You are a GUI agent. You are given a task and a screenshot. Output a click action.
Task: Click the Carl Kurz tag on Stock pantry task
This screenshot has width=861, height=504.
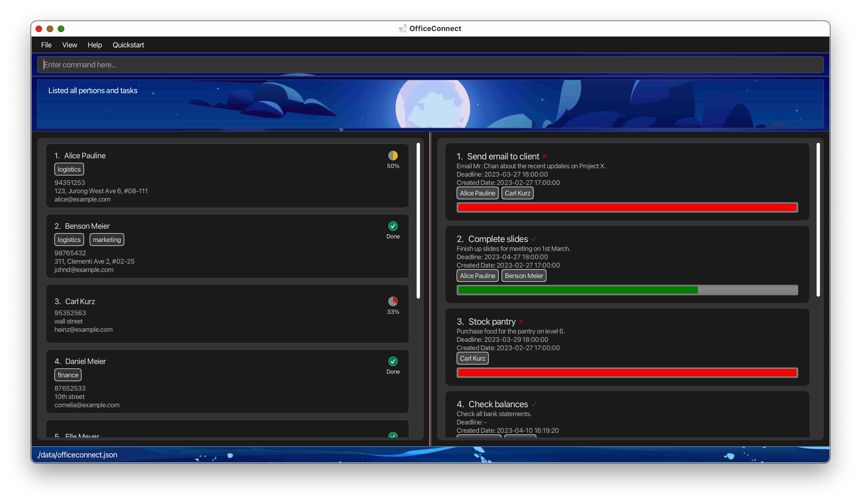coord(472,358)
